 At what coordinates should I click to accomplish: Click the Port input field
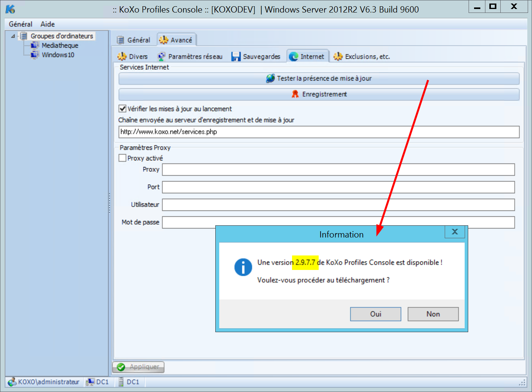coord(339,187)
